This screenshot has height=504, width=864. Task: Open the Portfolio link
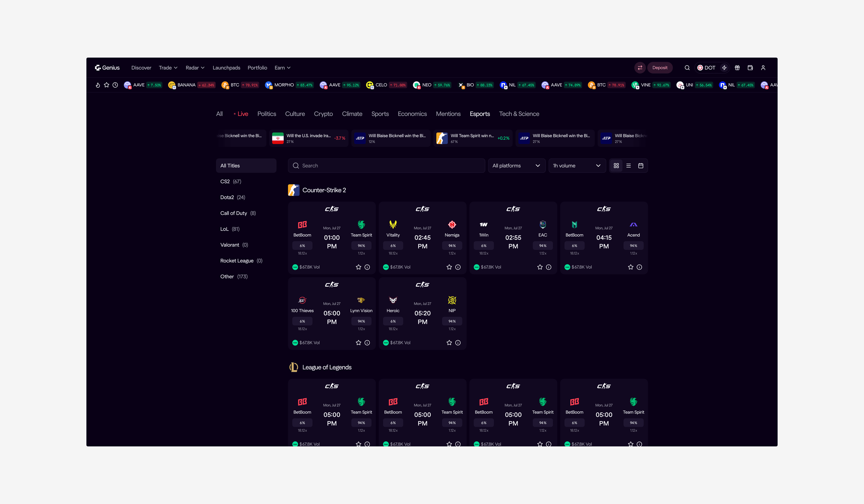[x=257, y=67]
